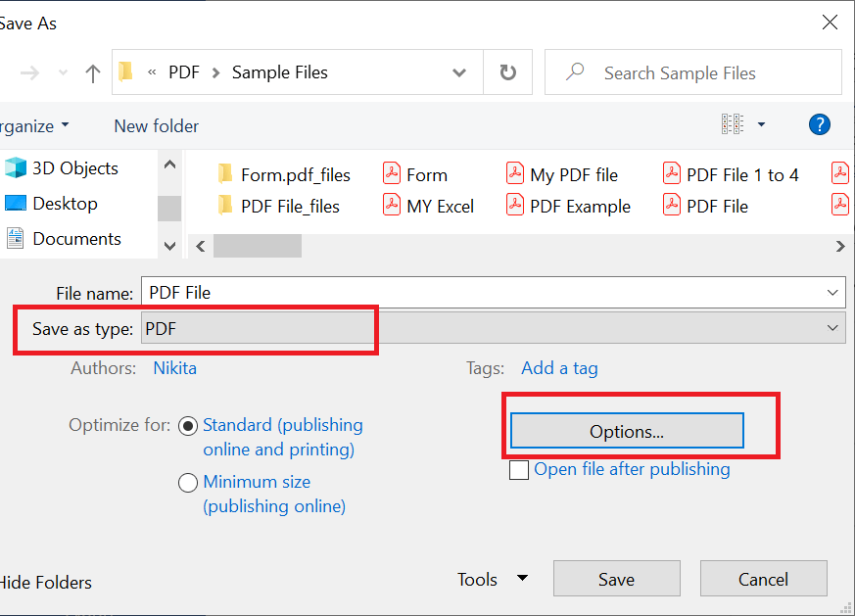
Task: Click inside the File name field
Action: coord(392,292)
